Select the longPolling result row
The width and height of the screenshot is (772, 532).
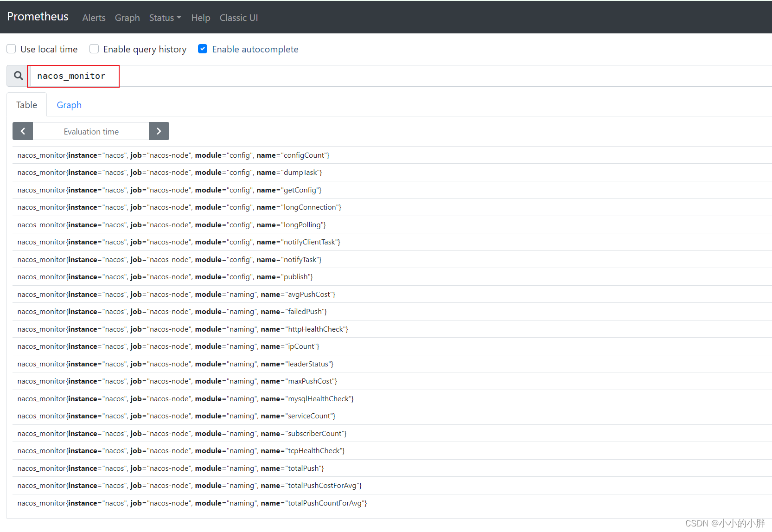pyautogui.click(x=392, y=225)
